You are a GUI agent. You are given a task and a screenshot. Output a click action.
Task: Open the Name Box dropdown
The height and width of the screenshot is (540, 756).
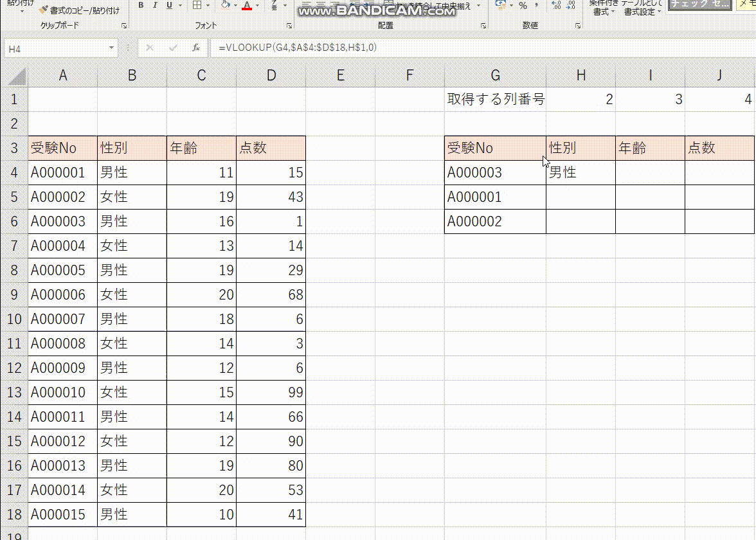[113, 48]
